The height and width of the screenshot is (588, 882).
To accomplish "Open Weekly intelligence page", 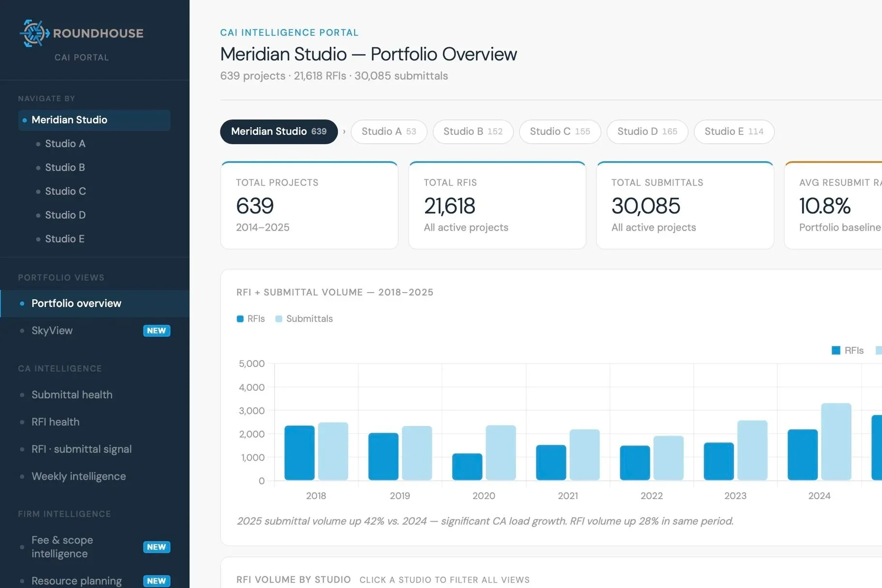I will click(79, 476).
